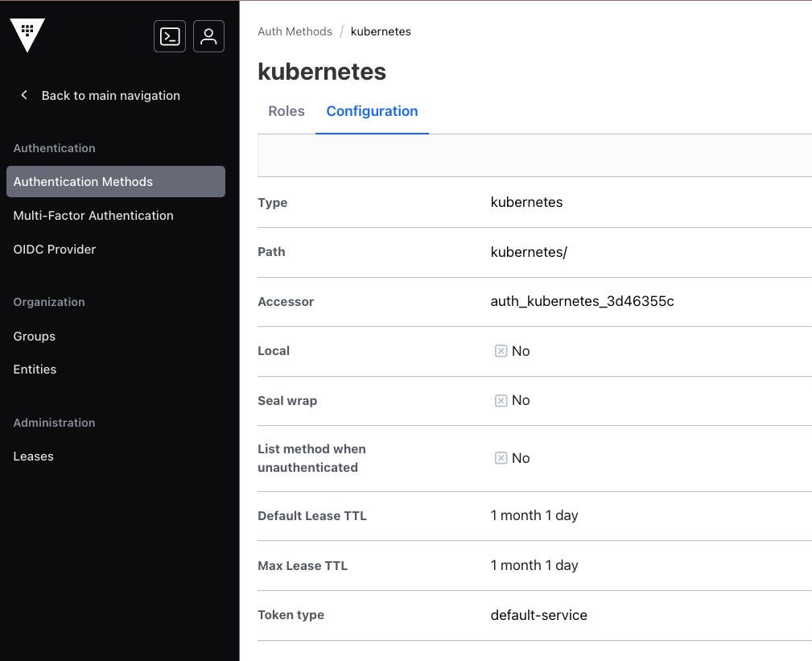
Task: Click the Vault logo icon
Action: (27, 35)
